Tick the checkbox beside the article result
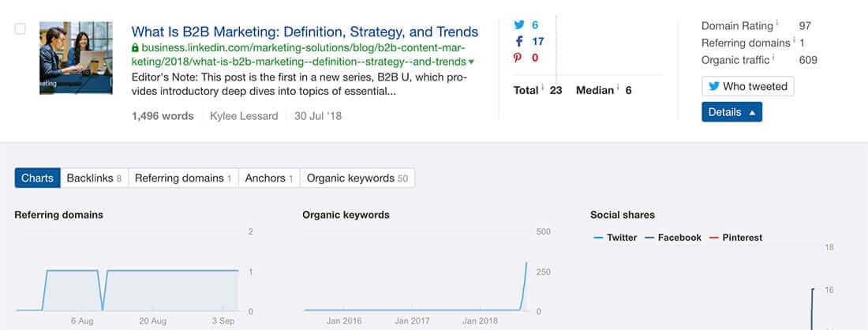Screen dimensions: 868x330 click(21, 29)
